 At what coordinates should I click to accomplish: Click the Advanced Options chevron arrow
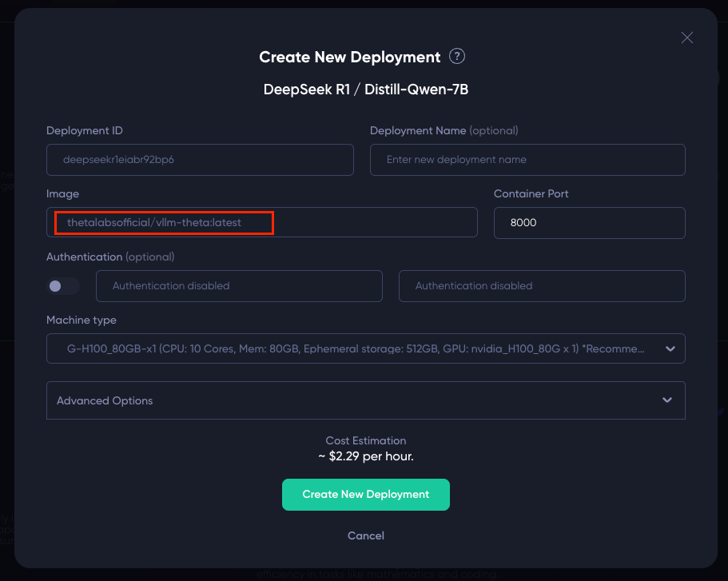667,400
